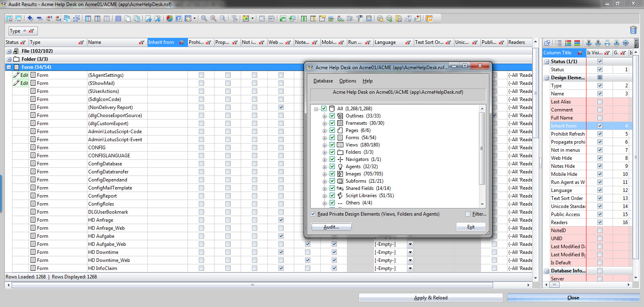Click Apply & Reload
The image size is (644, 307).
pyautogui.click(x=431, y=298)
